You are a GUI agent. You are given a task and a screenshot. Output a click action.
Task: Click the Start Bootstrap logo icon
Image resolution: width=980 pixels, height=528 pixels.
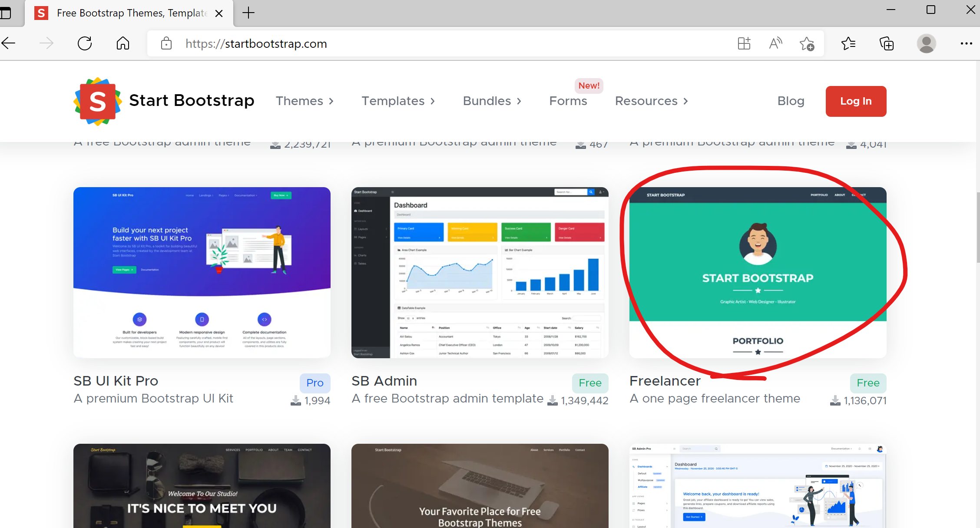97,102
